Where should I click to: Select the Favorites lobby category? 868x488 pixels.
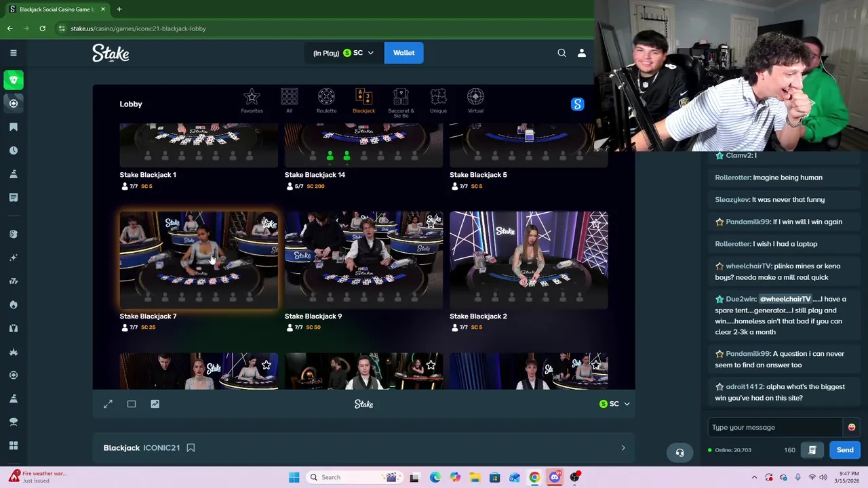[252, 102]
